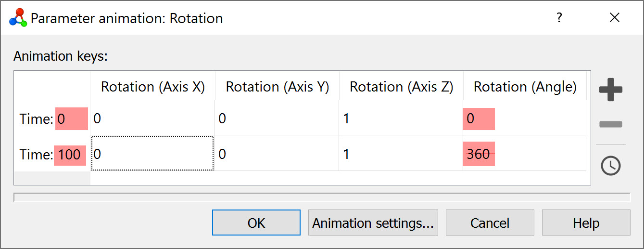Screen dimensions: 644x249
Task: Select the Rotation (Axis Y) column header
Action: 277,87
